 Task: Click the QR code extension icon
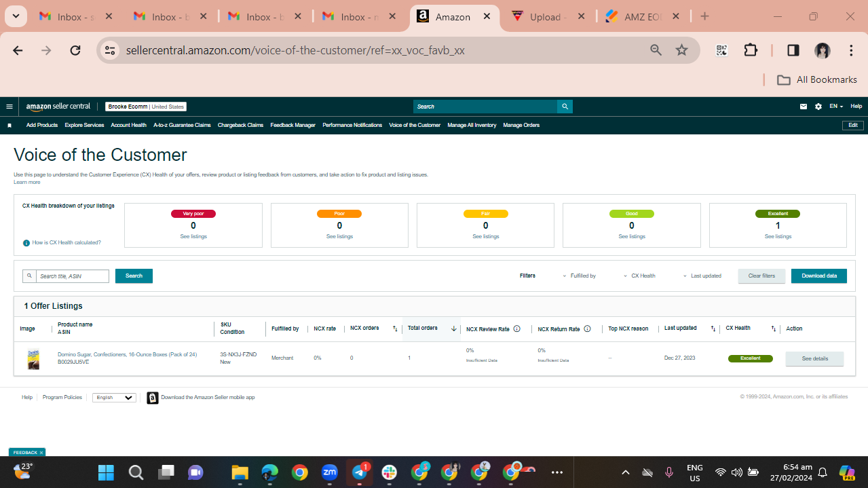[x=721, y=50]
